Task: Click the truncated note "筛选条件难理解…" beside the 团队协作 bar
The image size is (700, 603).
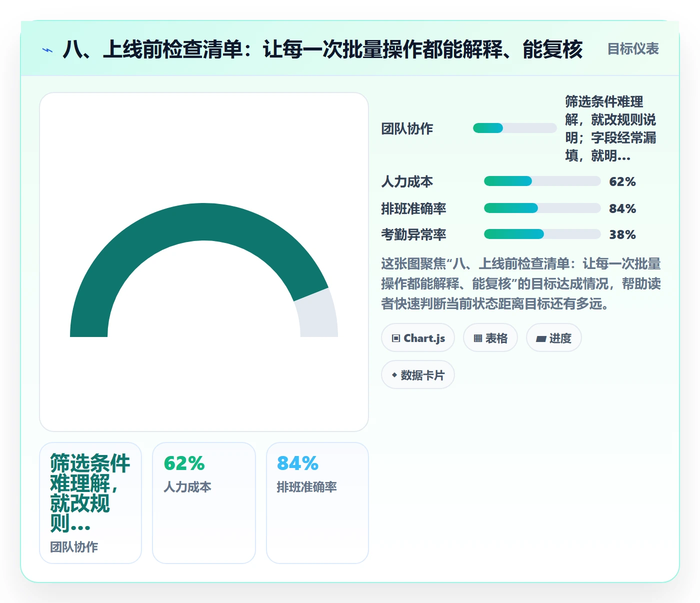Action: tap(610, 128)
